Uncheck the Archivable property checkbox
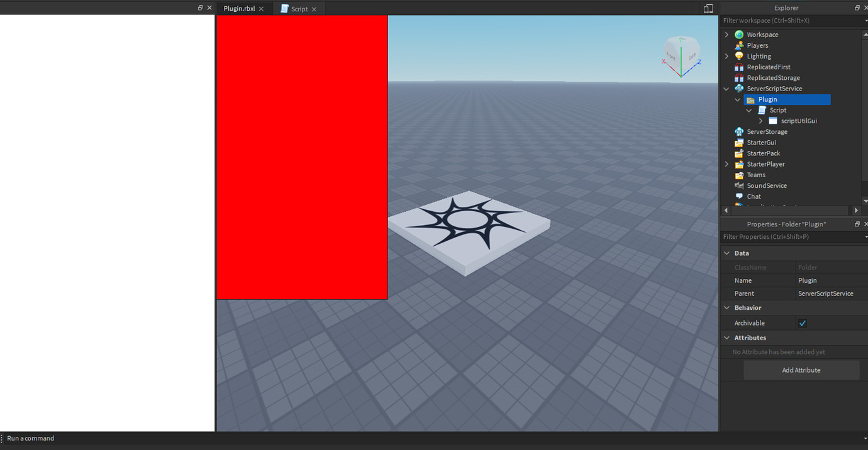 (x=802, y=322)
